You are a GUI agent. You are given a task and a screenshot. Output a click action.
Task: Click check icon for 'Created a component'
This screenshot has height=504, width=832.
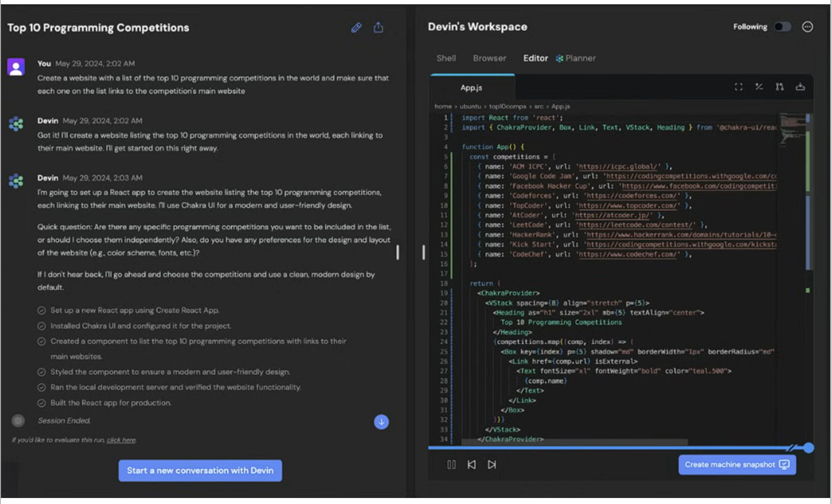(42, 341)
